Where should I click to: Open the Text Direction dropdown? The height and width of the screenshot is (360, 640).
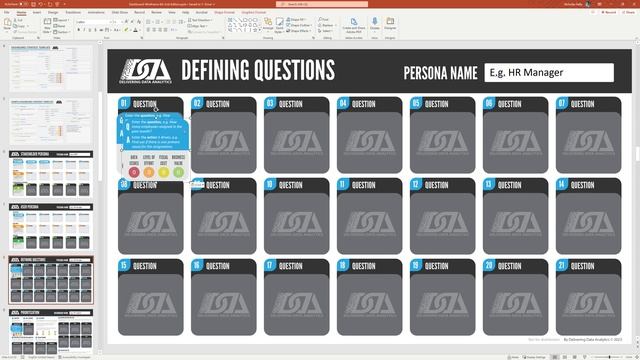pyautogui.click(x=200, y=20)
